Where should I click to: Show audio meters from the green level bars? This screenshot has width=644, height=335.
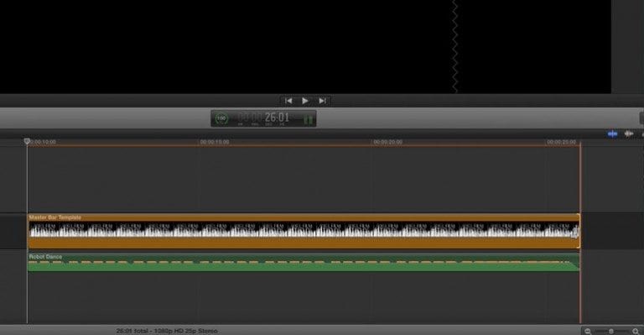pos(308,119)
